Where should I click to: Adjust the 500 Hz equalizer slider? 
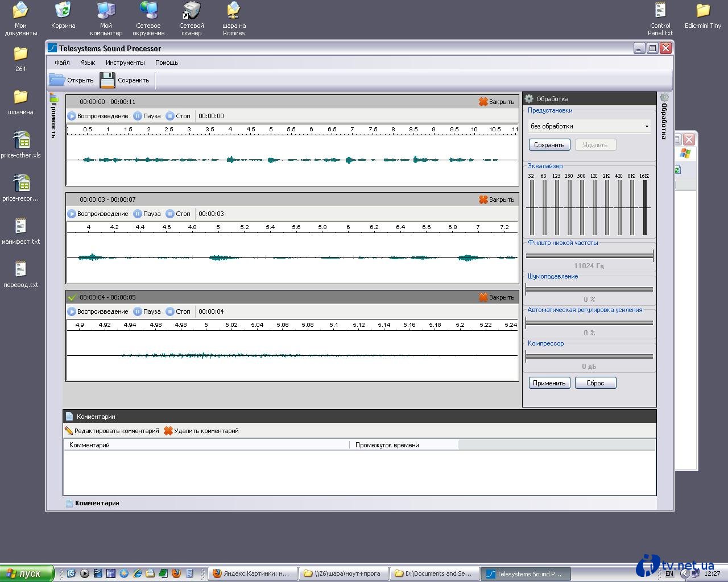click(582, 207)
